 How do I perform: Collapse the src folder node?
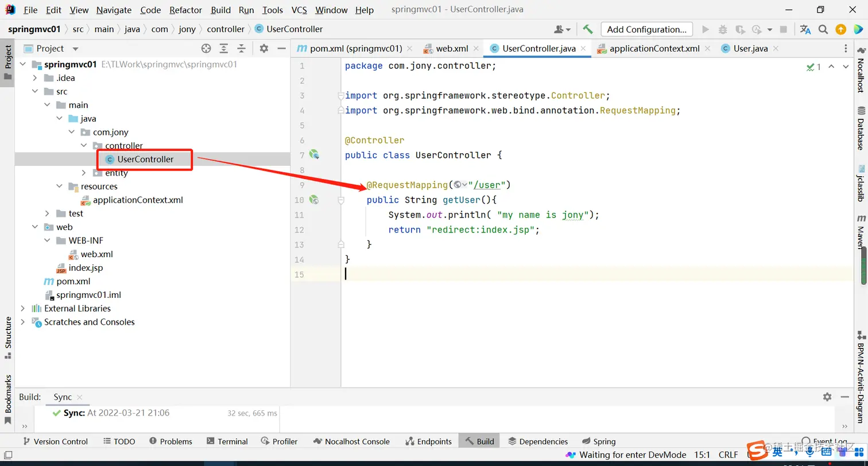point(35,91)
